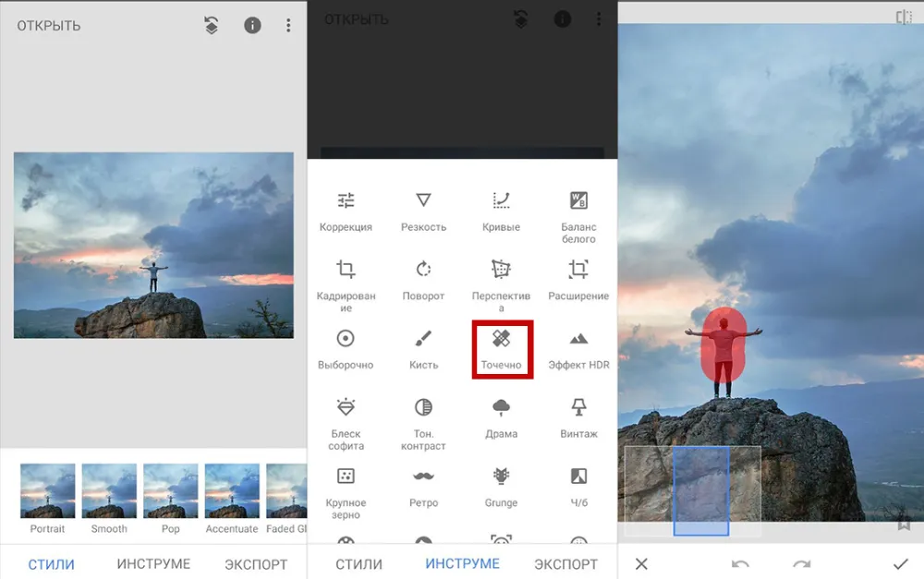The image size is (924, 579).
Task: Confirm healing edit with the checkmark
Action: 900,564
